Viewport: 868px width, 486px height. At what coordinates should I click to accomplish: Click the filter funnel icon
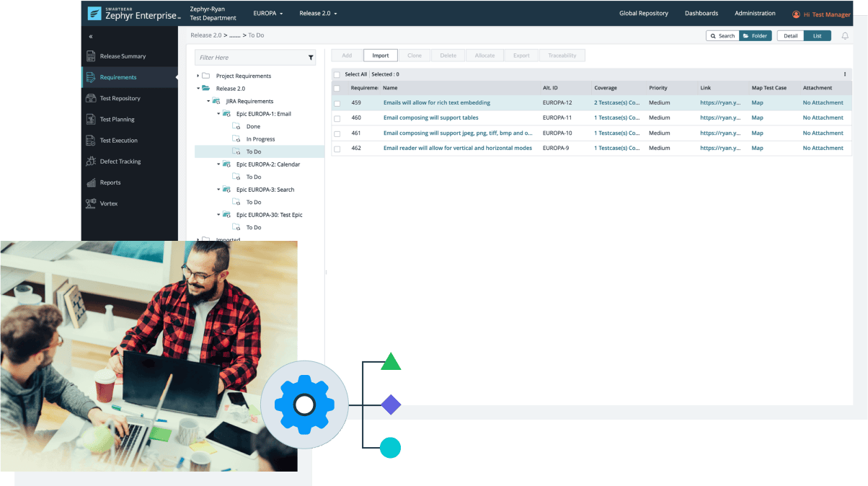311,58
